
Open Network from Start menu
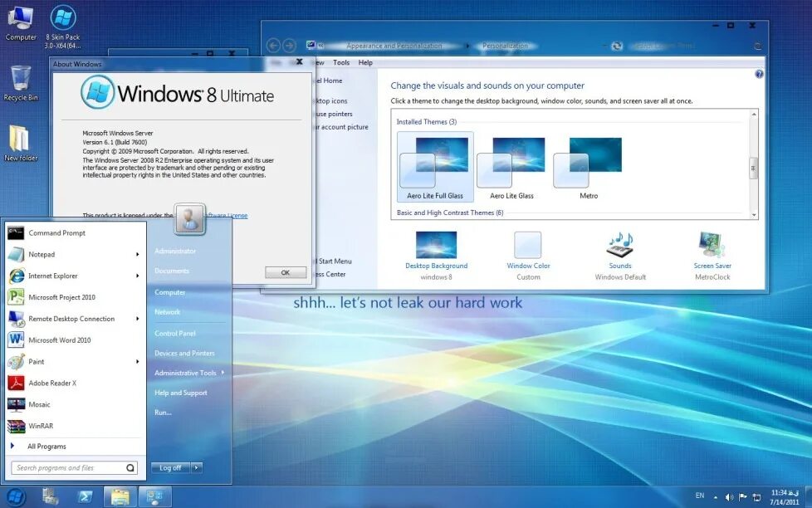click(x=167, y=312)
